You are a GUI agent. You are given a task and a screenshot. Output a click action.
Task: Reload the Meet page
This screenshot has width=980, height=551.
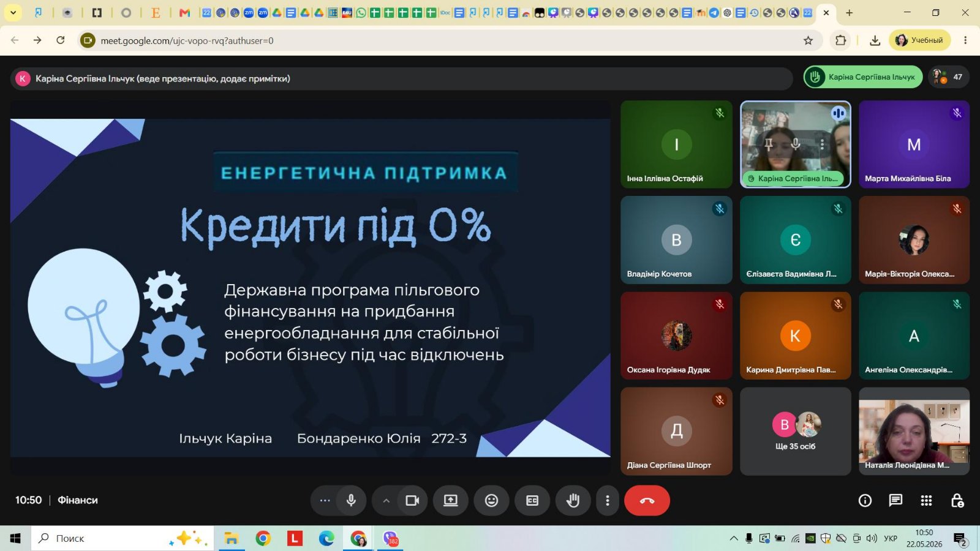60,40
